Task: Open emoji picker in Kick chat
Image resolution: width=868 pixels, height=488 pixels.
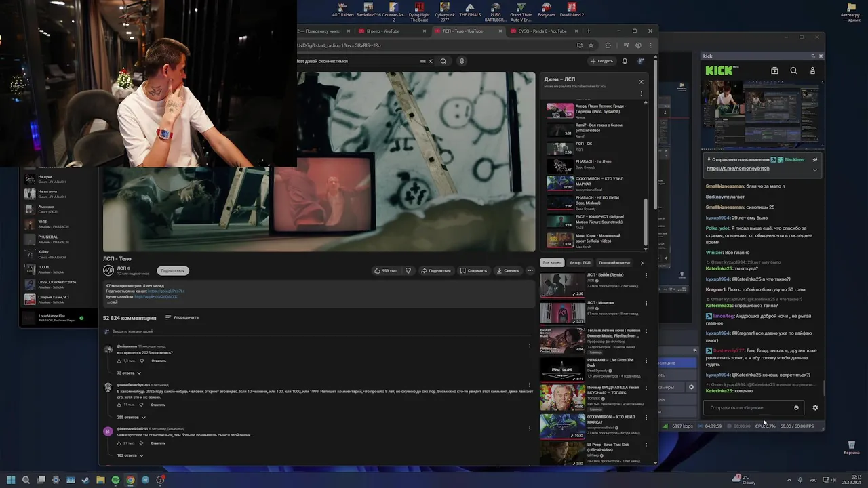Action: coord(796,407)
